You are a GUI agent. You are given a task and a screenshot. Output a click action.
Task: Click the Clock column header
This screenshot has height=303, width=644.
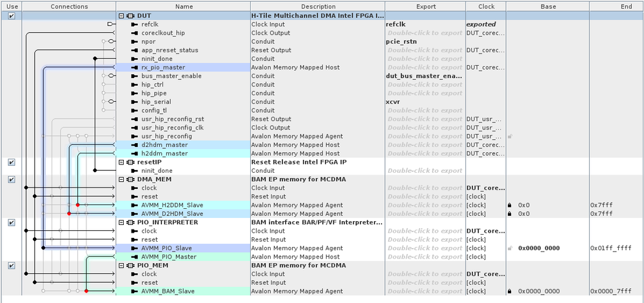pyautogui.click(x=486, y=6)
